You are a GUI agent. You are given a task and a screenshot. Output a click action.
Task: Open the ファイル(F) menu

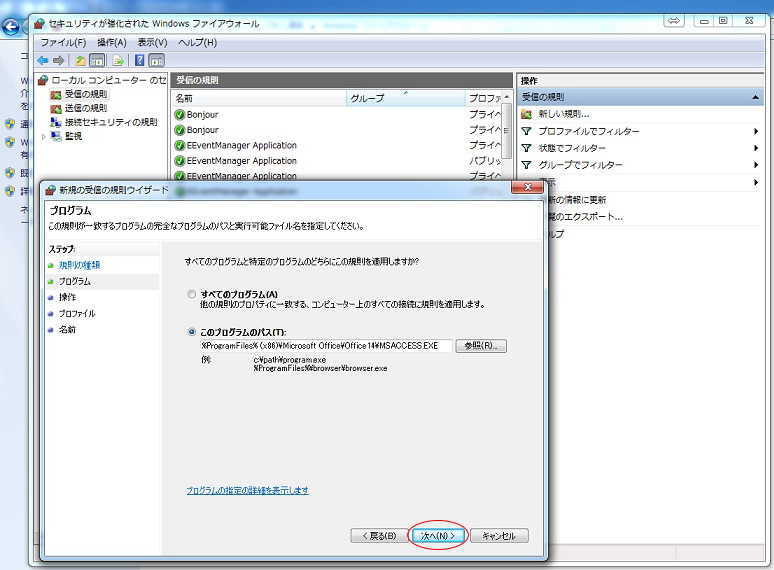63,42
